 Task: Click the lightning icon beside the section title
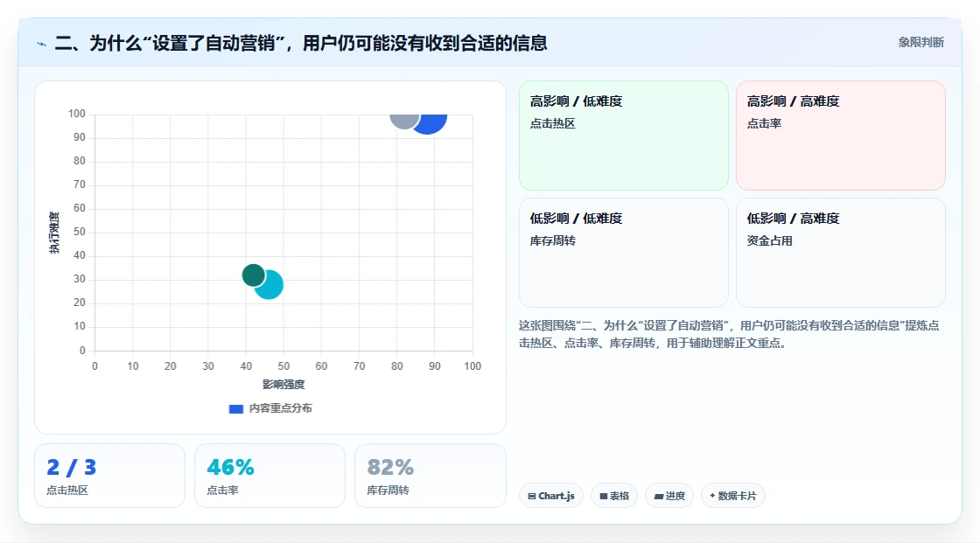41,44
